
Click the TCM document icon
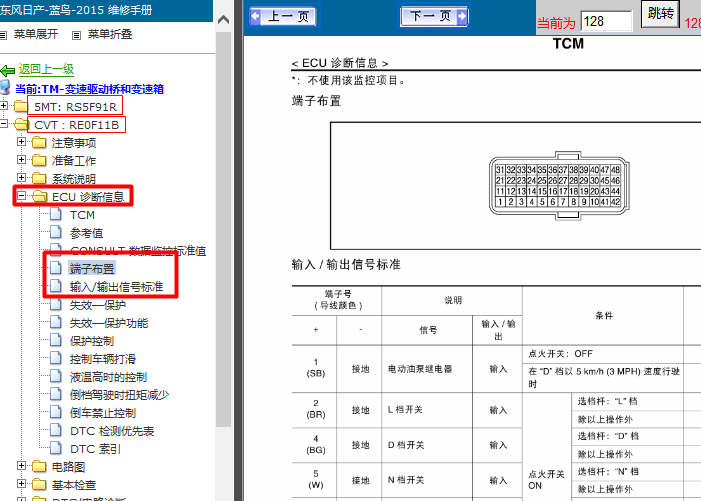pyautogui.click(x=56, y=214)
